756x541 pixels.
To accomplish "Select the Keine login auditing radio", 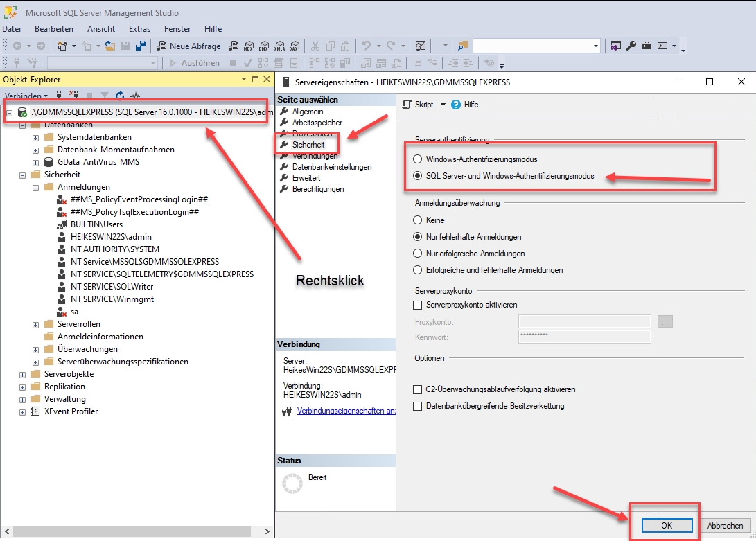I will tap(418, 220).
